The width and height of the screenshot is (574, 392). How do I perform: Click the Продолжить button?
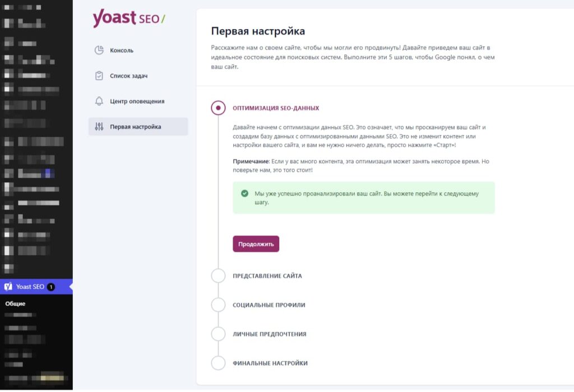[256, 244]
